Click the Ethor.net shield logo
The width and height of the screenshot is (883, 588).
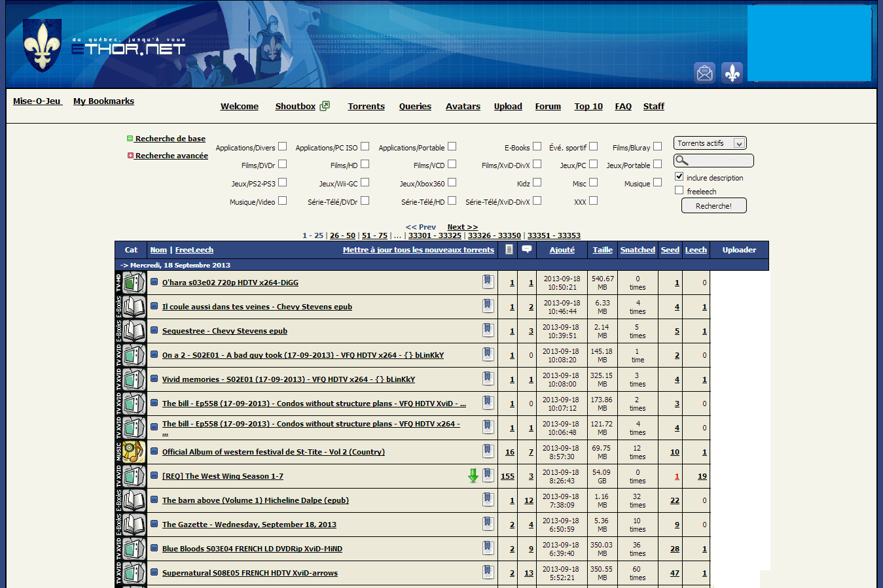tap(43, 45)
